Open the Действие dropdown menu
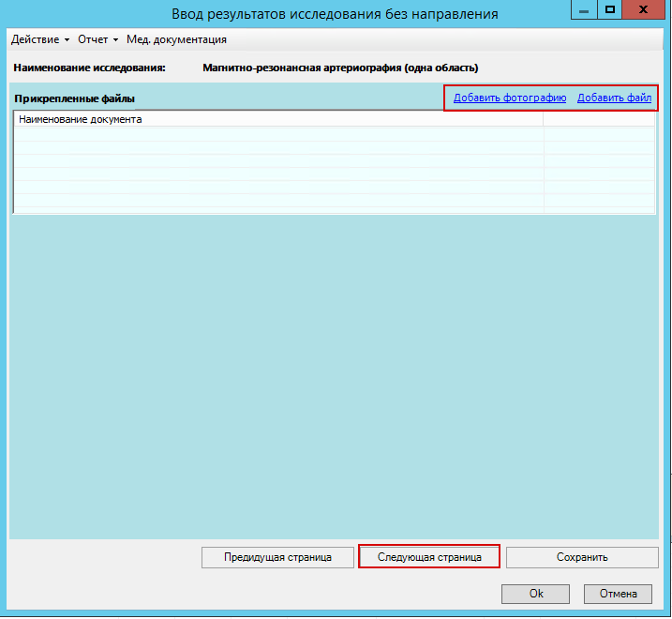This screenshot has width=672, height=619. click(x=39, y=39)
